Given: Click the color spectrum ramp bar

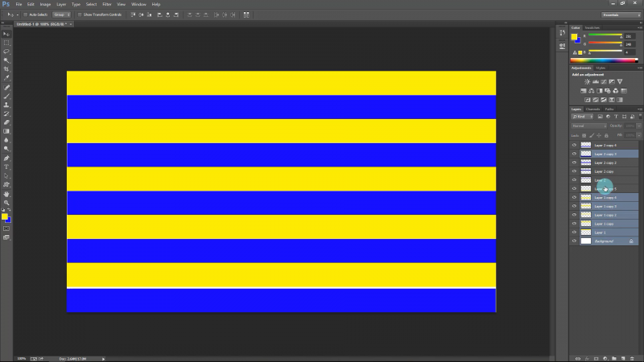Looking at the screenshot, I should [604, 60].
